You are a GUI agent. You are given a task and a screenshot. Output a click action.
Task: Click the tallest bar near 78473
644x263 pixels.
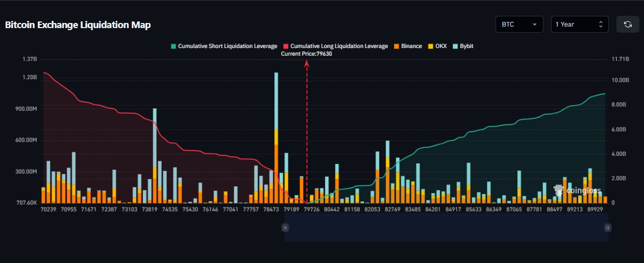(276, 137)
